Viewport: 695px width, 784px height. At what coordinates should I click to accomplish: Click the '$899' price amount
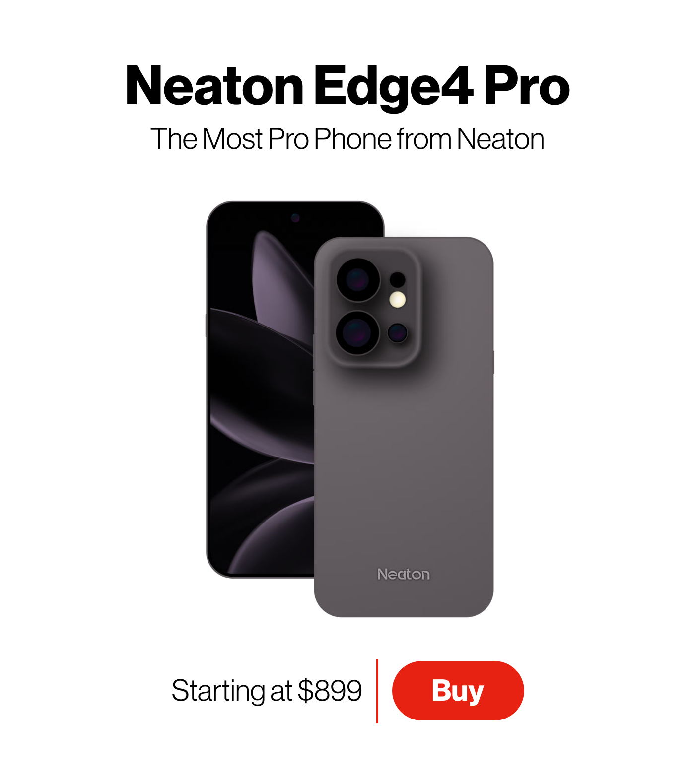click(x=330, y=690)
